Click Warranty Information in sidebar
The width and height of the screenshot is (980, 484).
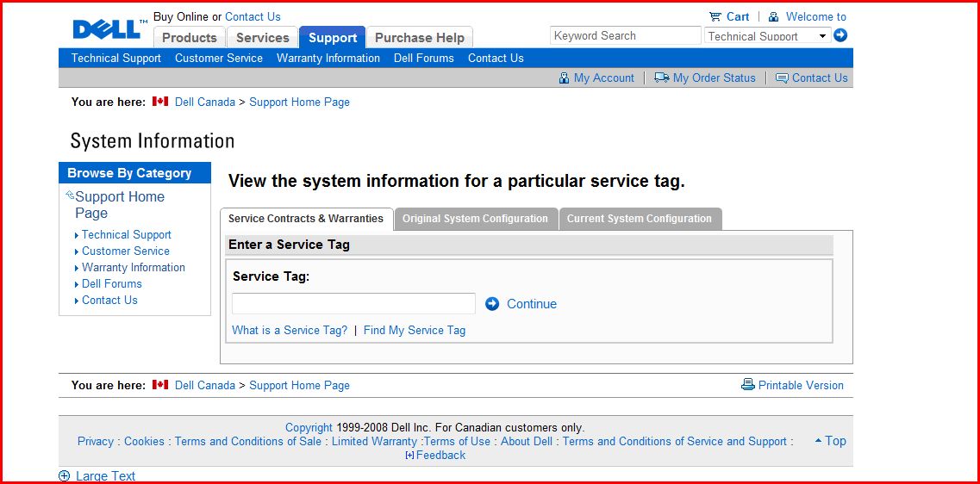click(133, 267)
